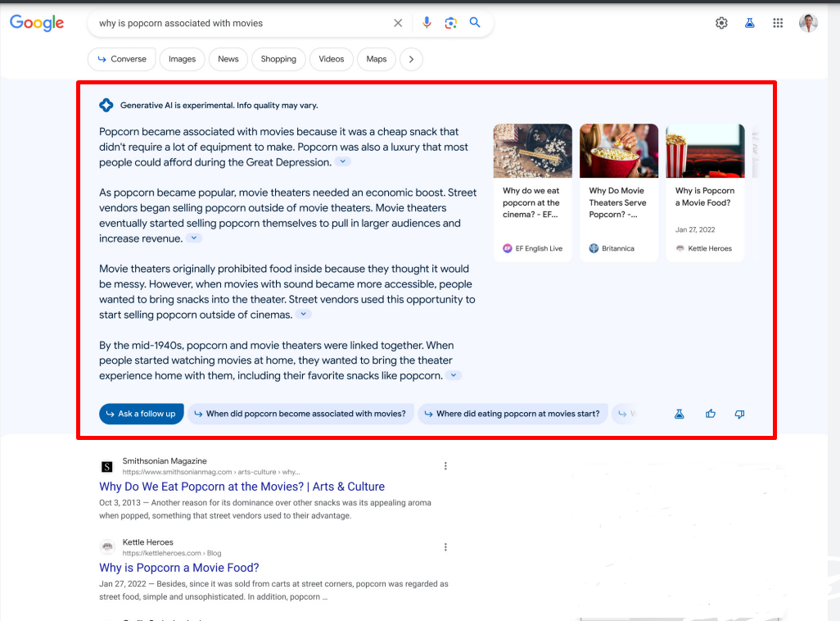Expand the chevron after increase revenue paragraph
840x621 pixels.
[x=194, y=238]
